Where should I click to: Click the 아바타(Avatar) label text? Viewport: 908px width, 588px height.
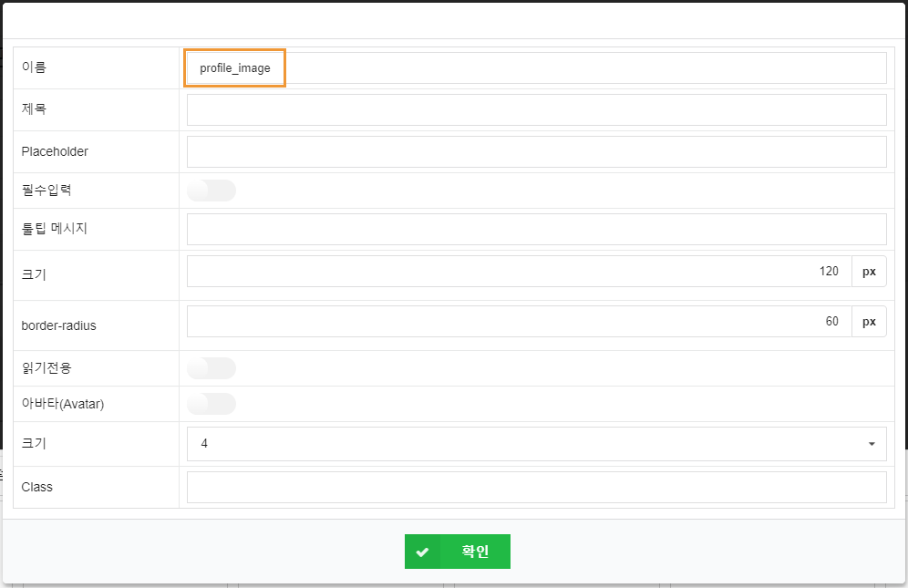(x=63, y=404)
